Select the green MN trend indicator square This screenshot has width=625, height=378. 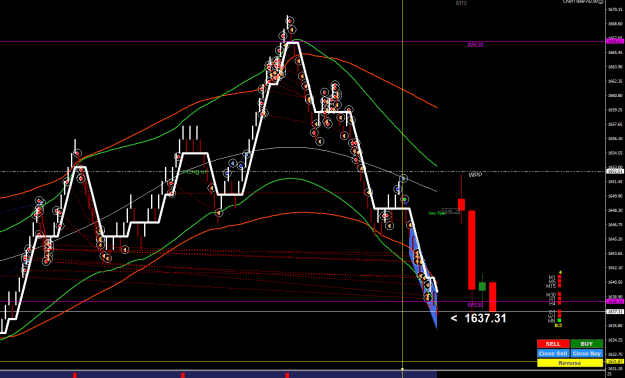(x=559, y=320)
